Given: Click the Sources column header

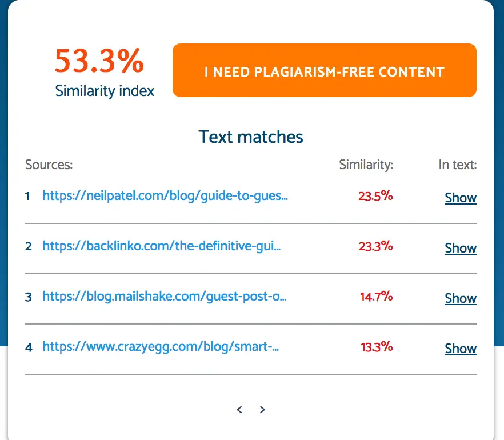Looking at the screenshot, I should point(49,165).
